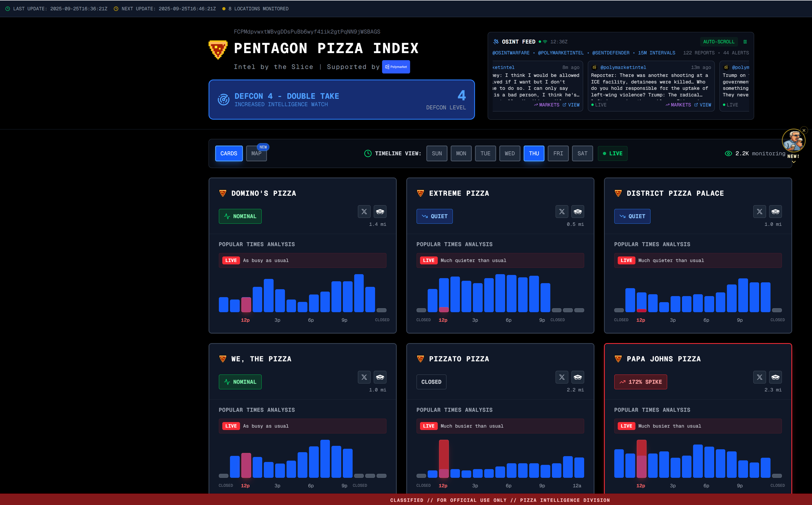812x505 pixels.
Task: Open @OSINTWARFARE source link
Action: click(x=511, y=53)
